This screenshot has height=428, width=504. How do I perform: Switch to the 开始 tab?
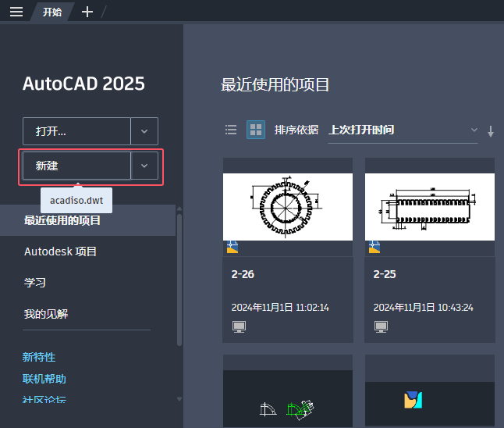point(52,12)
